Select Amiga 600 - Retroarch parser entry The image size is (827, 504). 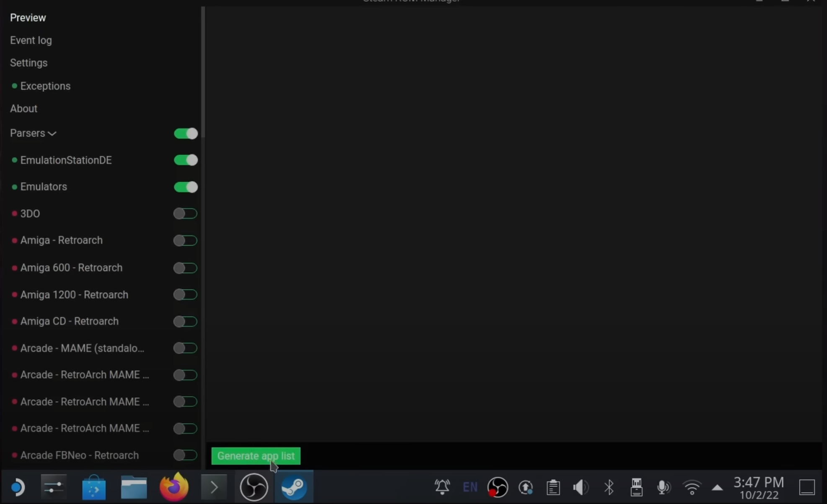pos(71,267)
